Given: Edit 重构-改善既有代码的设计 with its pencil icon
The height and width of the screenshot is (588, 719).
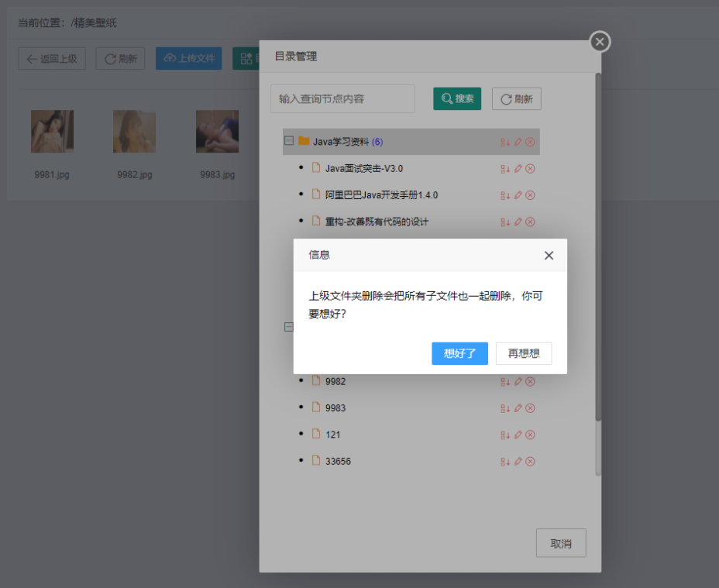Looking at the screenshot, I should coord(518,222).
